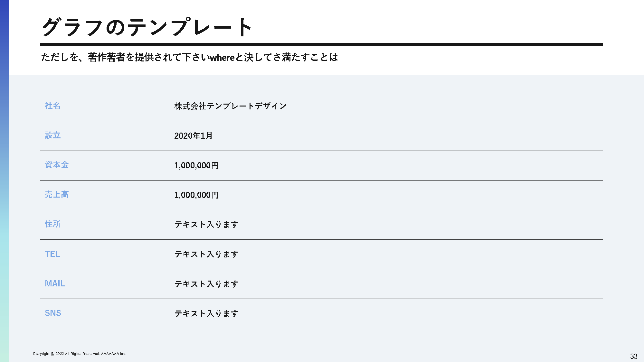Screen dimensions: 644x362
Task: Click the MAIL row label
Action: pyautogui.click(x=55, y=283)
